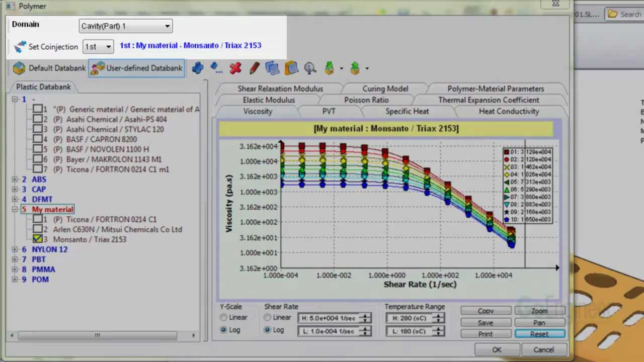The width and height of the screenshot is (644, 362).
Task: Collapse the My material tree group
Action: click(15, 209)
